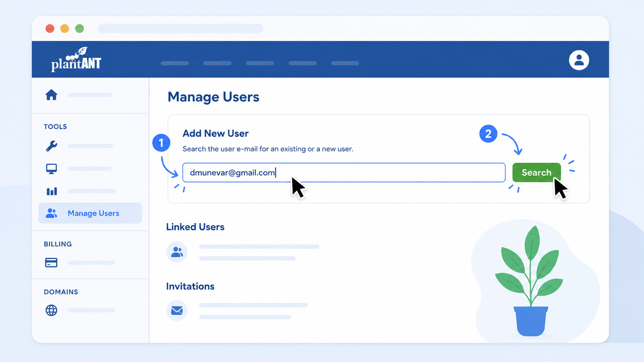Click the Manage Users people icon
Image resolution: width=644 pixels, height=362 pixels.
52,213
